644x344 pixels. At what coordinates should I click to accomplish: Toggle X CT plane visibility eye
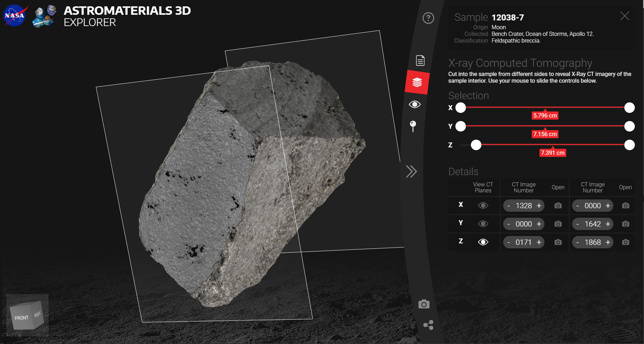pyautogui.click(x=483, y=205)
